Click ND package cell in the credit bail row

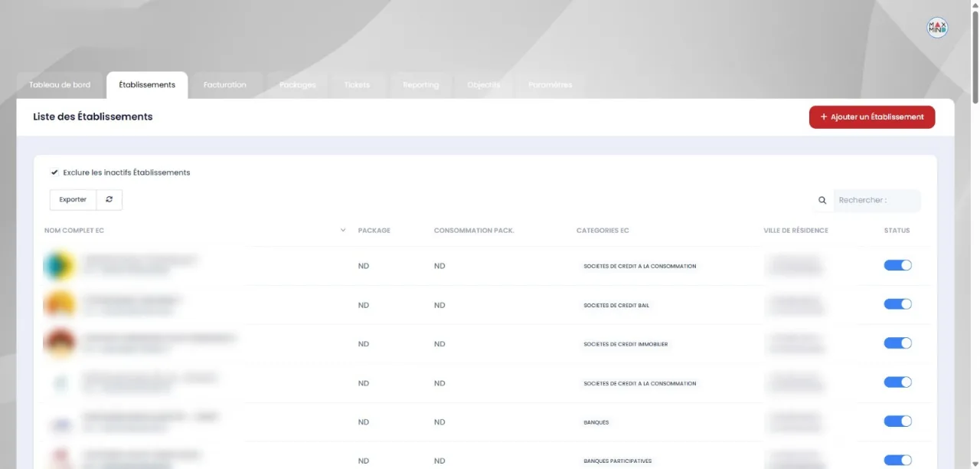[364, 305]
